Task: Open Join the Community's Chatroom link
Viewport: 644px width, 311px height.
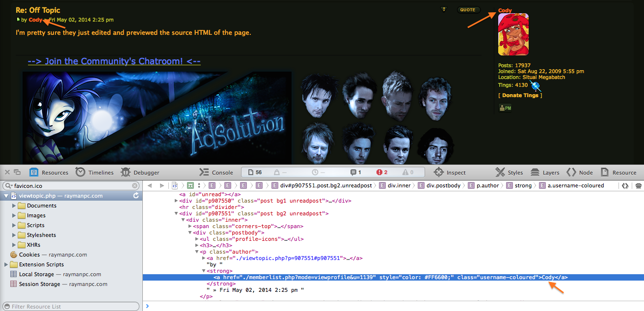Action: point(114,61)
